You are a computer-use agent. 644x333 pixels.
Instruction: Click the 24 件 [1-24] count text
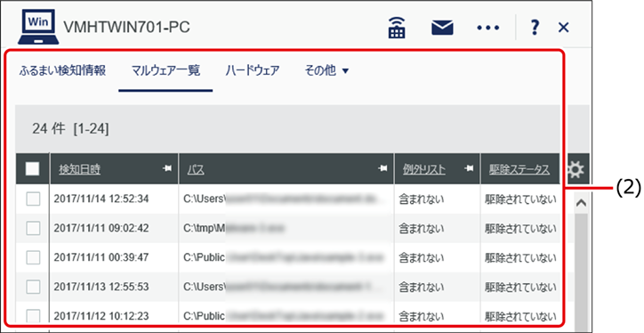70,129
